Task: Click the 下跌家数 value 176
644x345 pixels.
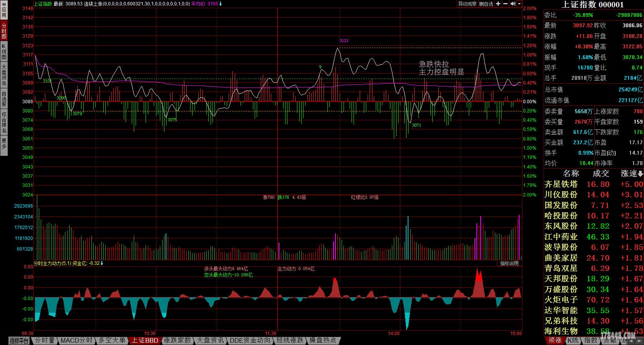Action: point(638,132)
